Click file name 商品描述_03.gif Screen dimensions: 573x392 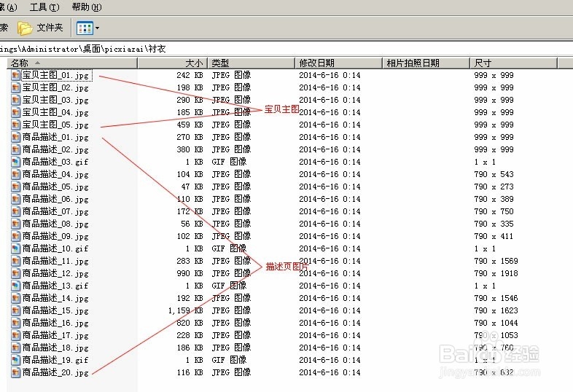click(x=55, y=162)
